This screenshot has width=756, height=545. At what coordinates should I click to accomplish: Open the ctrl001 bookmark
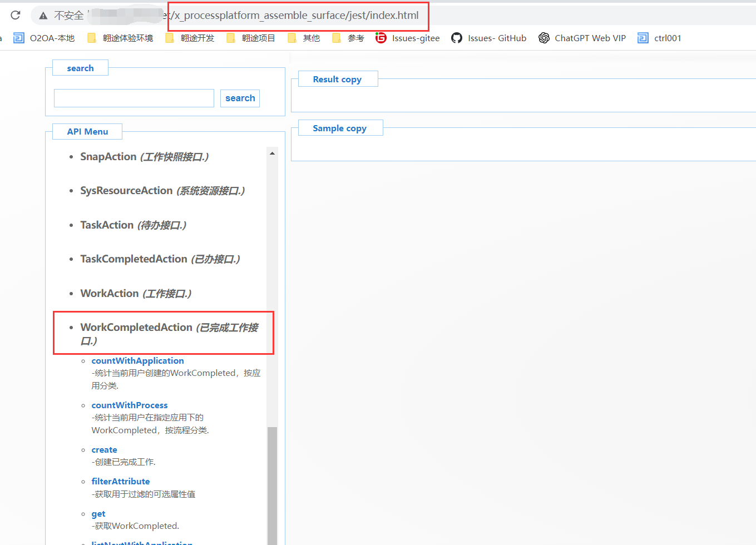click(660, 38)
